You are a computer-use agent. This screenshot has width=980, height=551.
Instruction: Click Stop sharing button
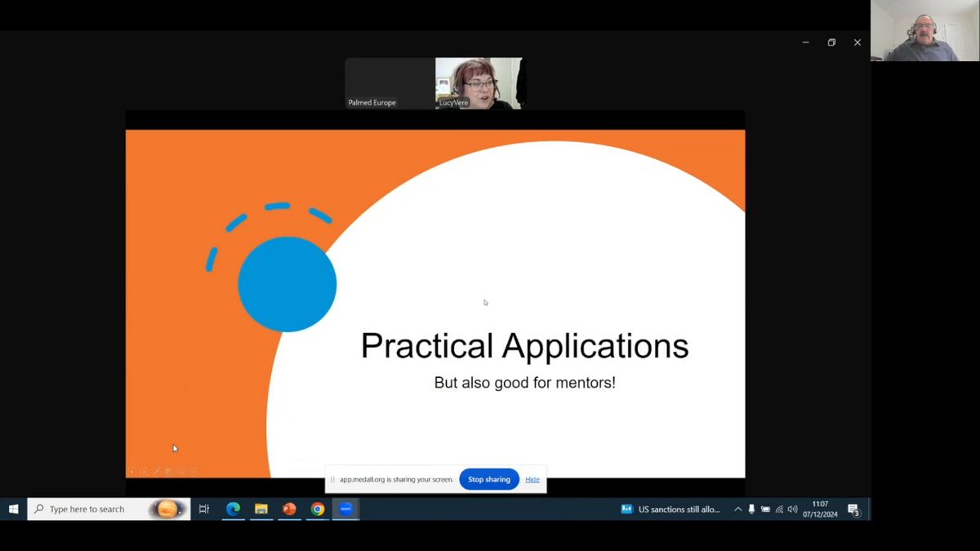[489, 480]
